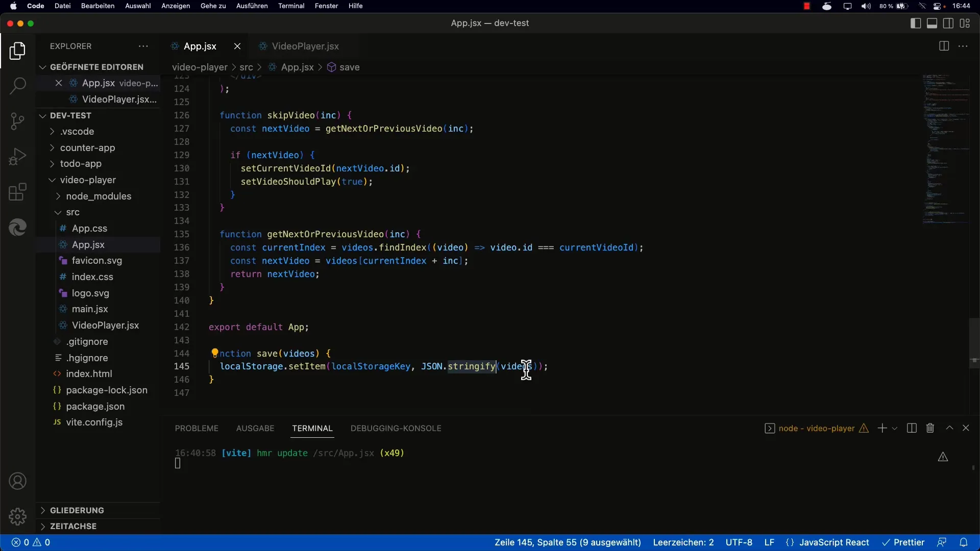Kill terminal with trash icon
Screen dimensions: 980x551
point(930,428)
